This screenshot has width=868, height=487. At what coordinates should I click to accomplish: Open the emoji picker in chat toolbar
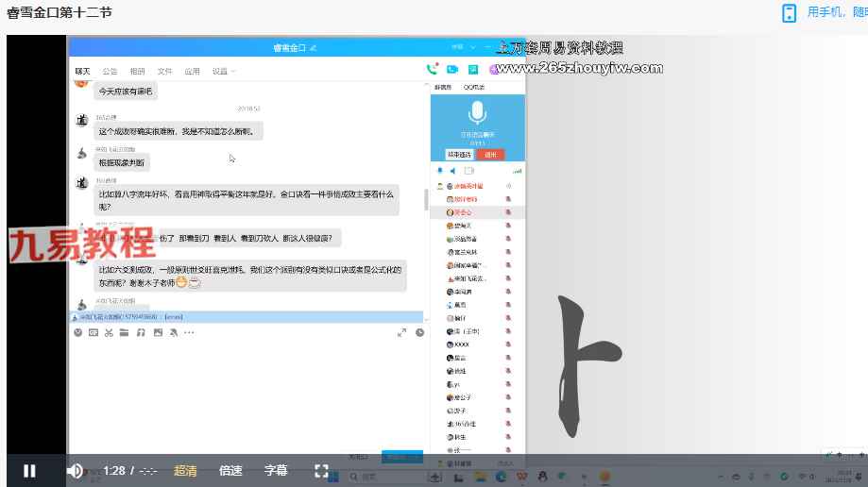point(78,332)
